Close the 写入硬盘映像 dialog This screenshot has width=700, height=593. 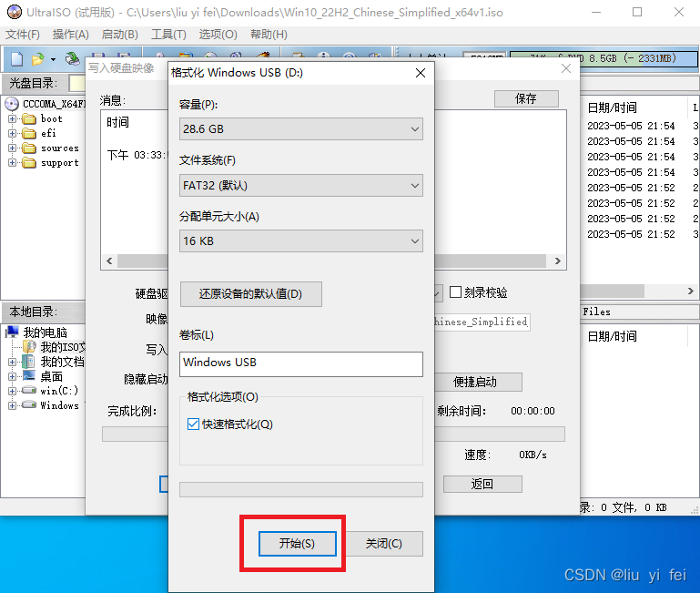tap(566, 68)
